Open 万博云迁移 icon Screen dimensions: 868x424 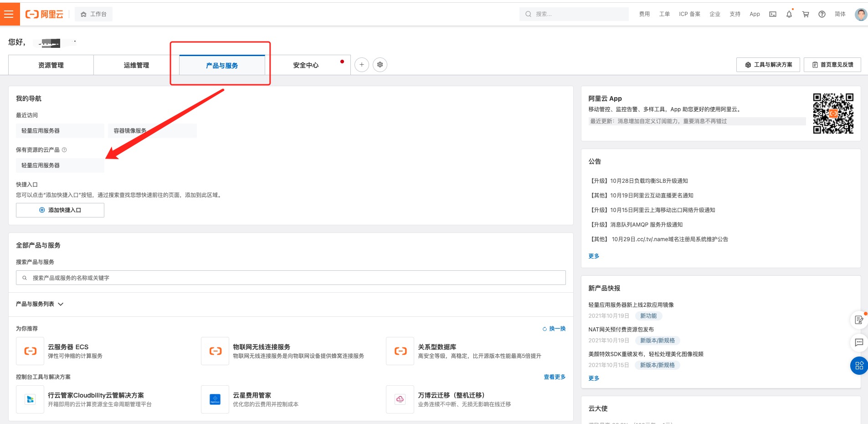click(400, 399)
